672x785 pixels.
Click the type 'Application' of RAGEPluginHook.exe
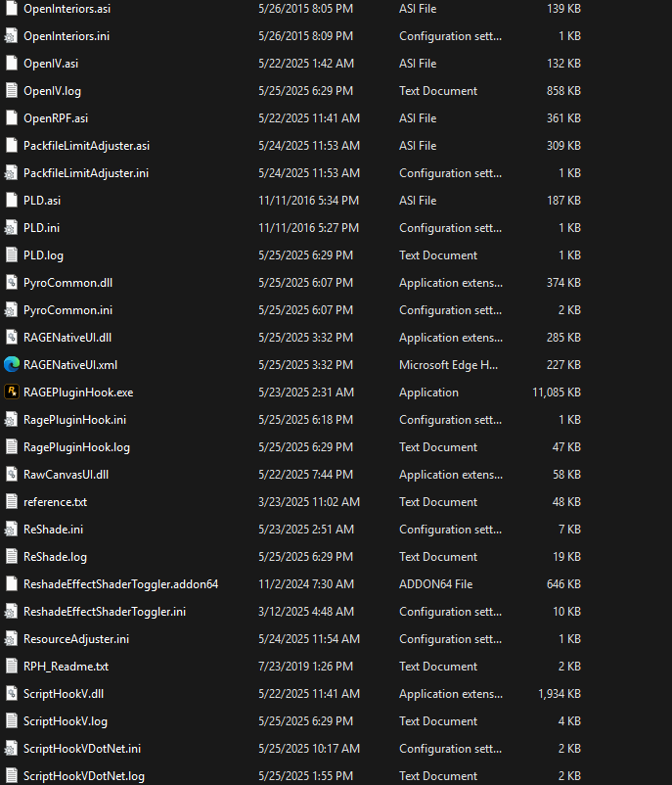428,392
